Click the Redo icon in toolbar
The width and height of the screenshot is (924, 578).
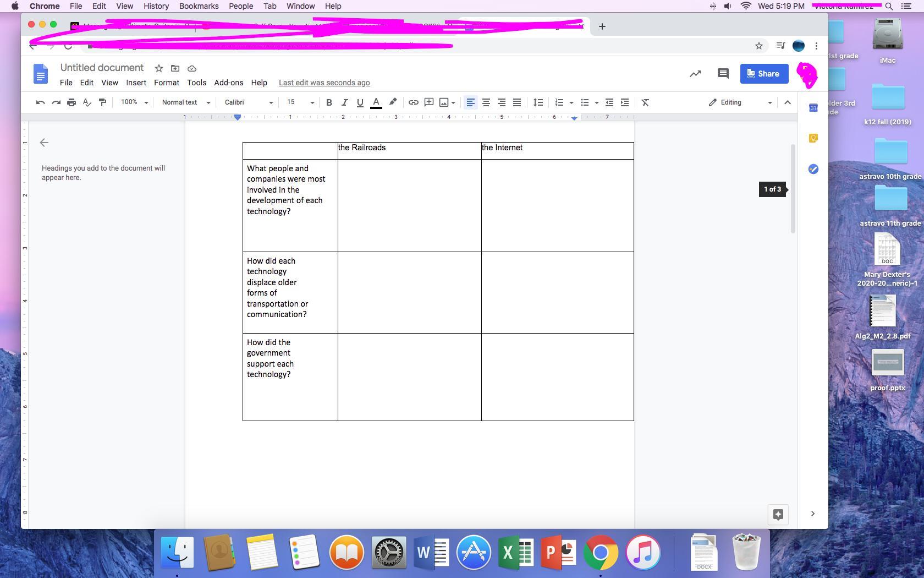tap(56, 102)
